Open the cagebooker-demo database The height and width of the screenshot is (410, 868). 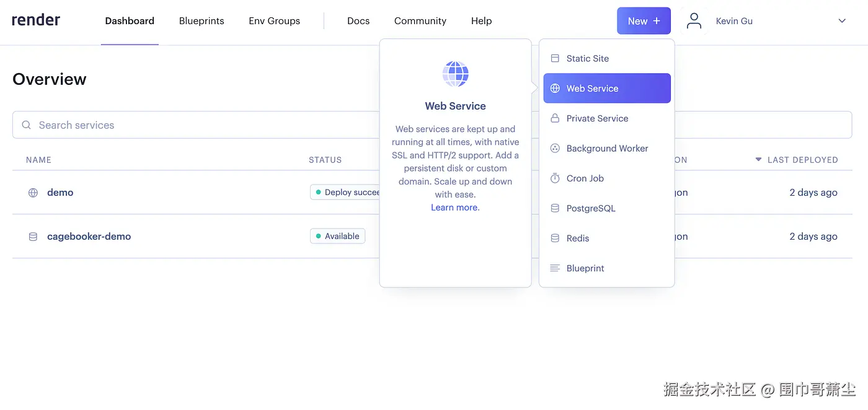[x=89, y=237]
